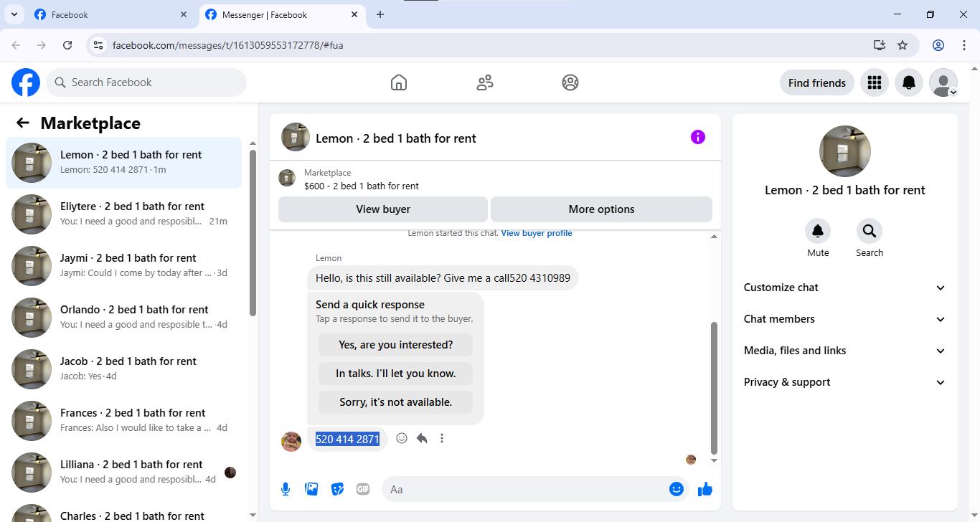Open conversation information purple icon
980x522 pixels.
[x=698, y=137]
